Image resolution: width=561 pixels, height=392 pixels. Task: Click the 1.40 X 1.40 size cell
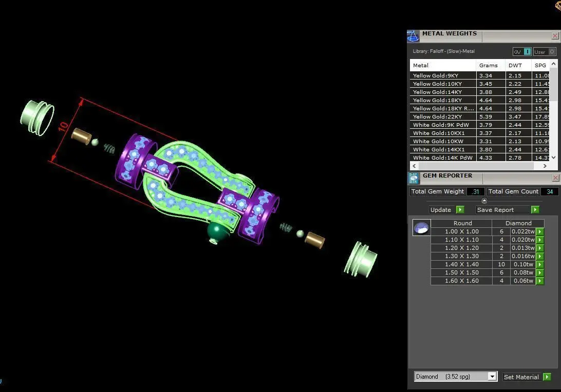[x=461, y=264]
